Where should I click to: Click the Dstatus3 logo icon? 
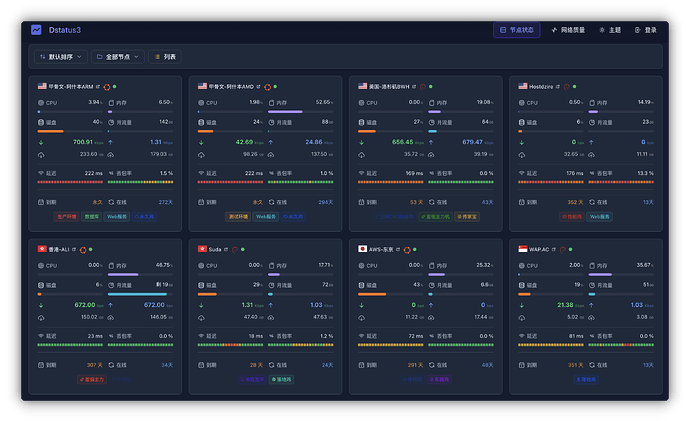pos(36,30)
